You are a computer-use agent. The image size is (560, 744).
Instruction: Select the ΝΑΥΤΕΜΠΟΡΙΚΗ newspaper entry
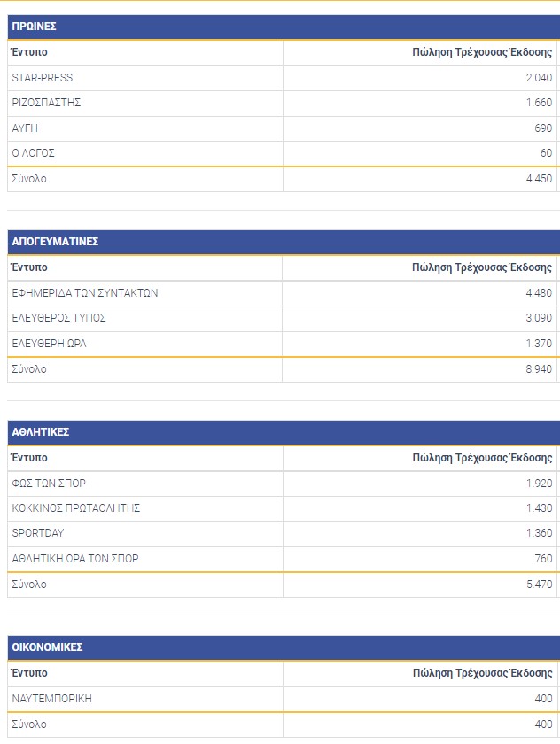pos(52,699)
